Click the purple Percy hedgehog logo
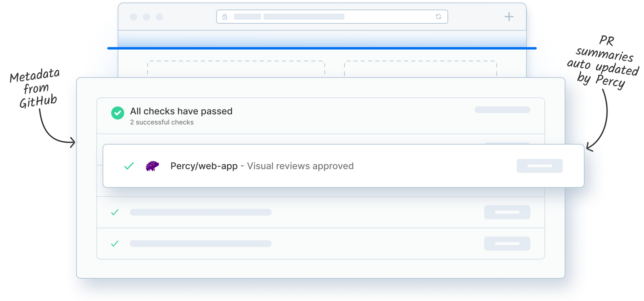The width and height of the screenshot is (644, 301). coord(152,166)
